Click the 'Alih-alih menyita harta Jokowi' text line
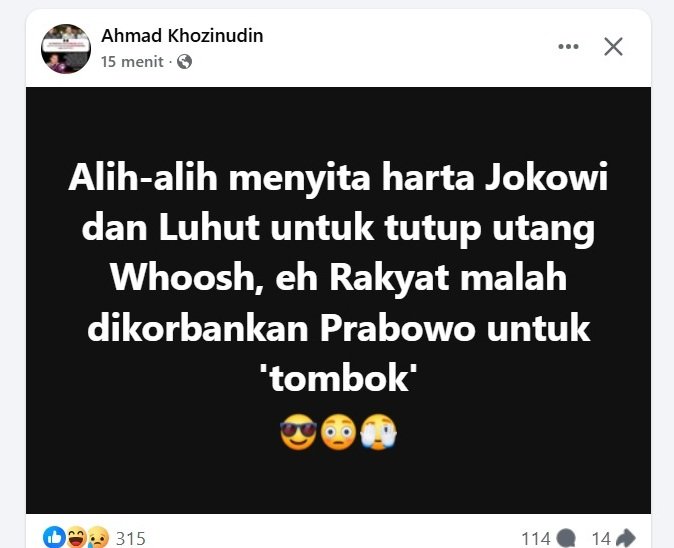The image size is (674, 548). pyautogui.click(x=338, y=177)
